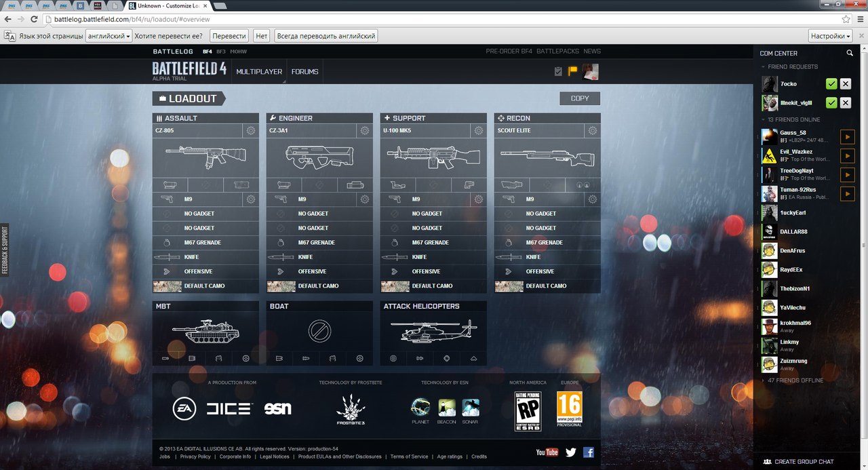Screen dimensions: 868x470
Task: Collapse the 13 Friends Online section
Action: coord(791,119)
